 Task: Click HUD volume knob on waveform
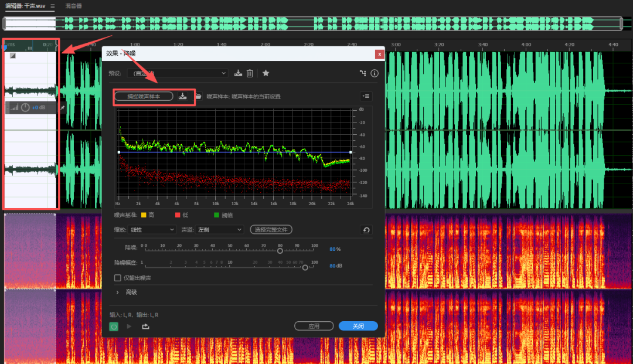25,107
